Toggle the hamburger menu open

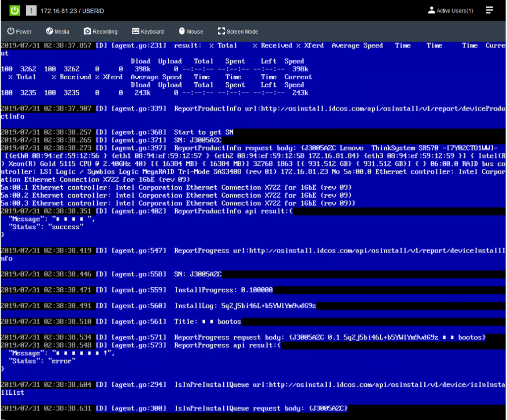click(489, 10)
